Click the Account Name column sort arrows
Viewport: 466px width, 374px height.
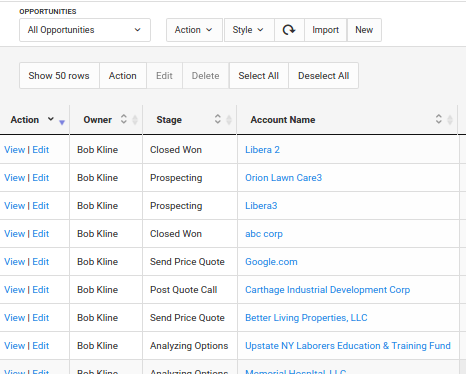coord(439,119)
